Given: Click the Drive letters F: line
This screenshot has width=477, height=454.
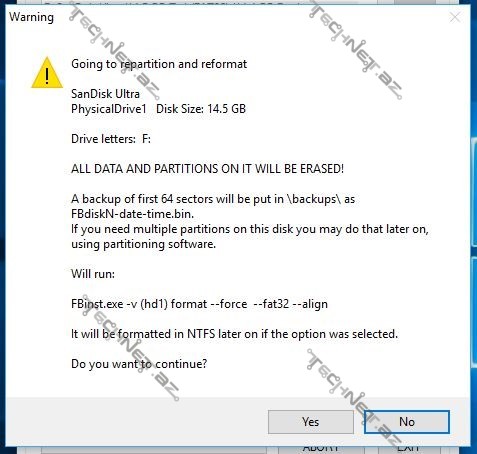Looking at the screenshot, I should click(111, 139).
